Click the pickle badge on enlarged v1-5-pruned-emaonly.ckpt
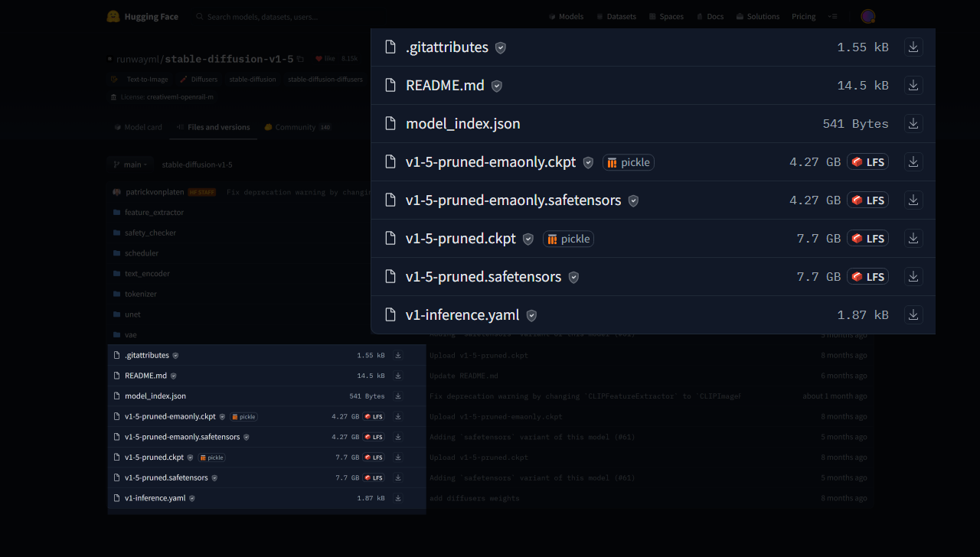This screenshot has width=980, height=557. (x=629, y=162)
